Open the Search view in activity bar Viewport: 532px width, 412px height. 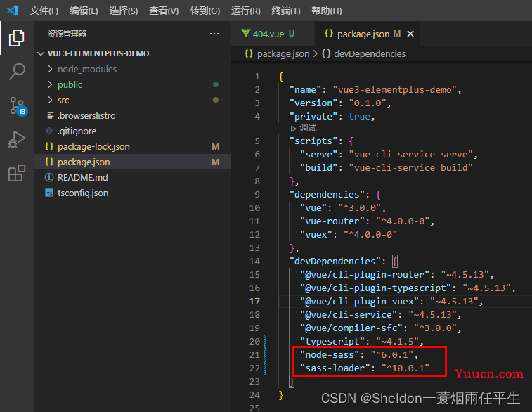(x=17, y=72)
